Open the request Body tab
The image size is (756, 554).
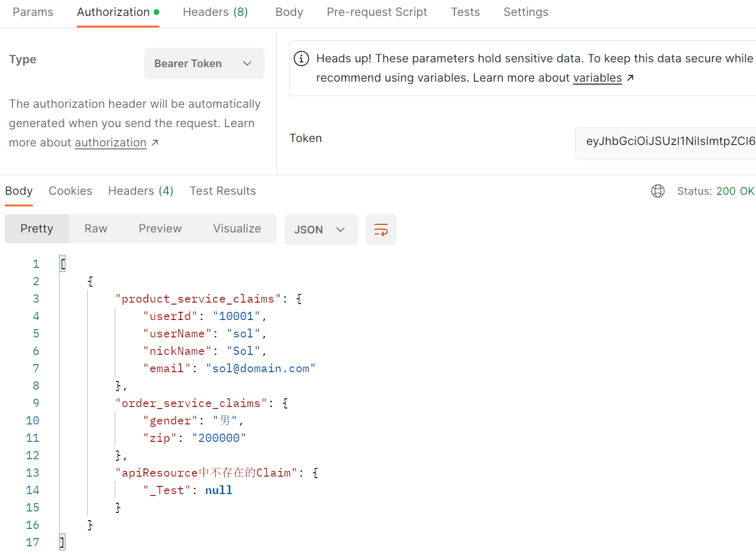tap(289, 12)
